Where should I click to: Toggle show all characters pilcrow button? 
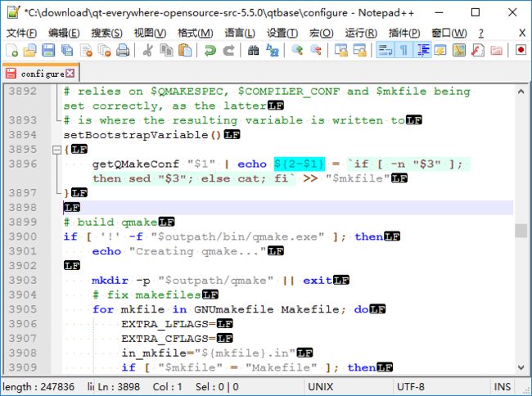404,50
